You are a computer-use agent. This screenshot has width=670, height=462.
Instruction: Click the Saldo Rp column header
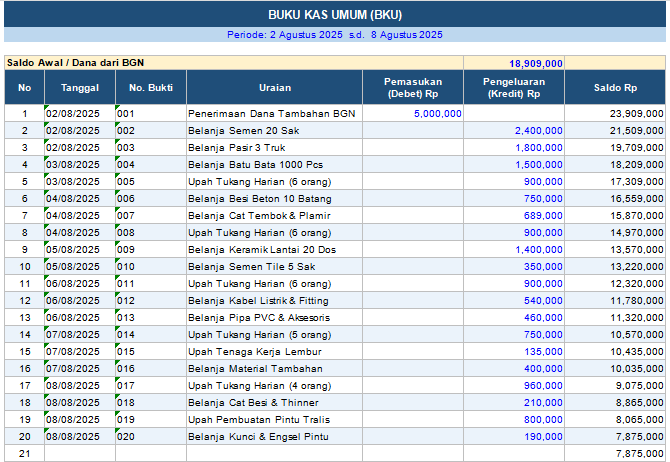click(x=615, y=88)
